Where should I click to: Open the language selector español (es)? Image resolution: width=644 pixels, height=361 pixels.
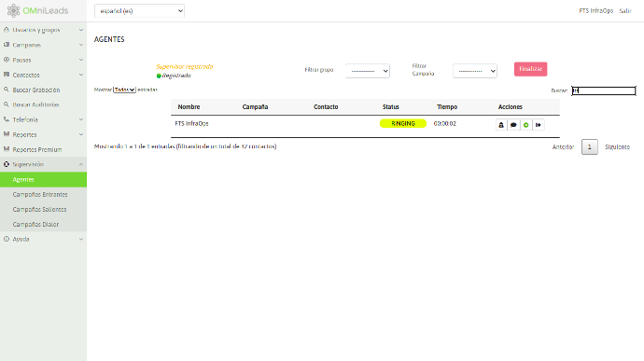point(139,11)
